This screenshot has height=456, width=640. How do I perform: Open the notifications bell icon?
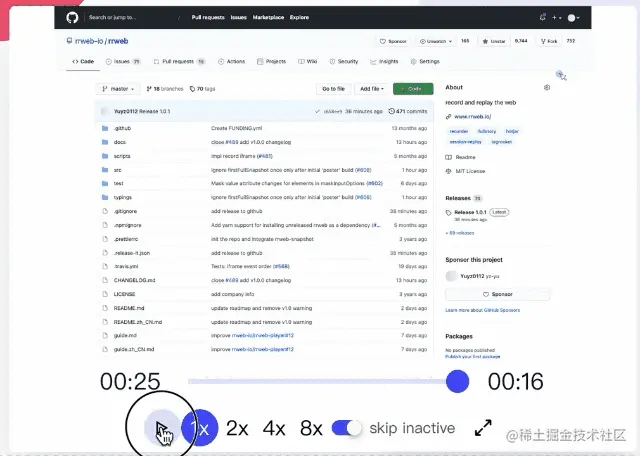pyautogui.click(x=542, y=17)
